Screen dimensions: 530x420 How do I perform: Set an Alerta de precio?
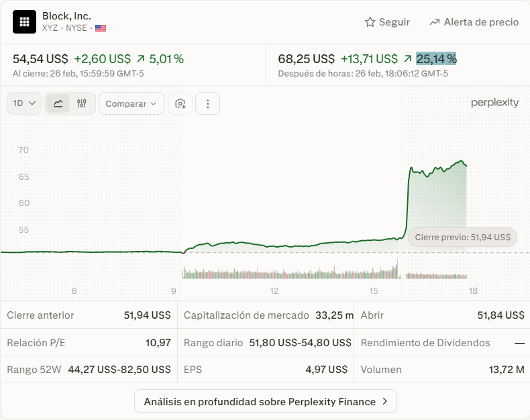(474, 22)
